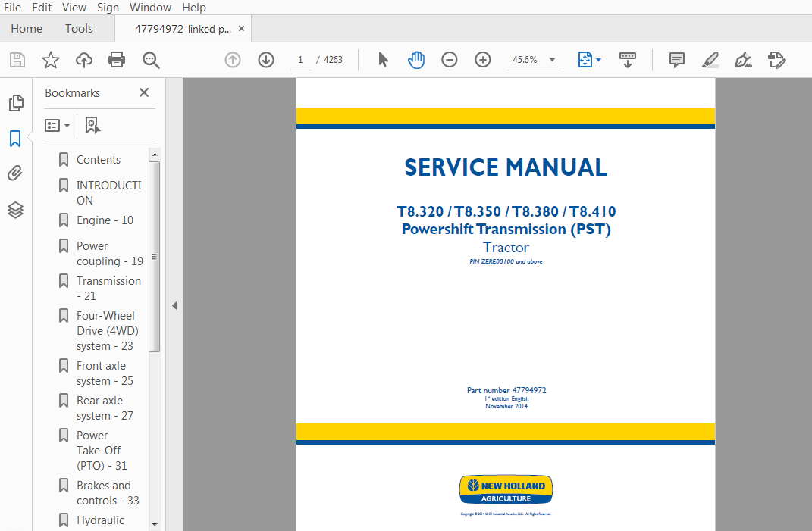The width and height of the screenshot is (812, 531).
Task: Open Front axle system - 25 bookmark
Action: pyautogui.click(x=105, y=373)
